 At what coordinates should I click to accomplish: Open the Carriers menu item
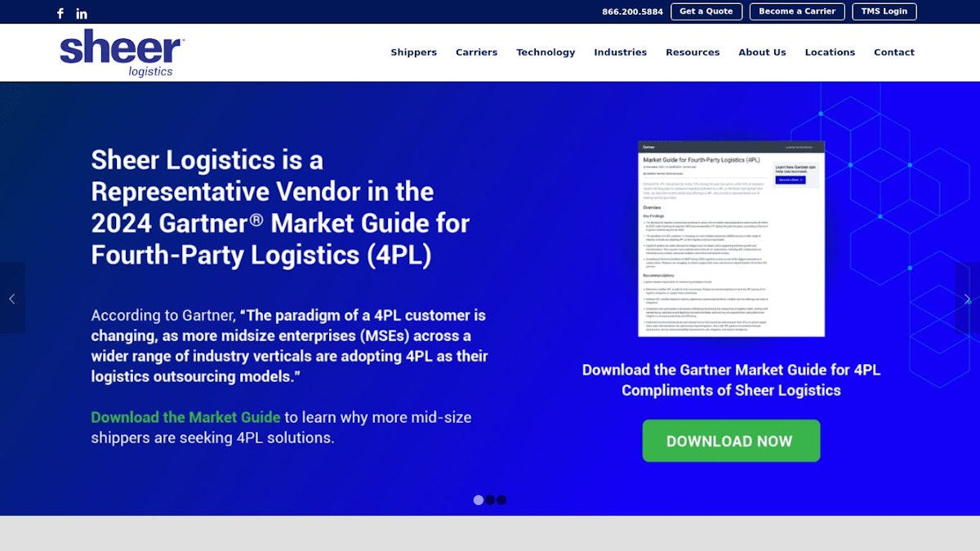(476, 52)
